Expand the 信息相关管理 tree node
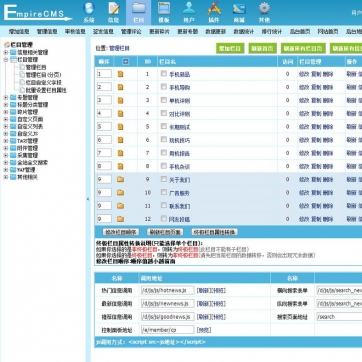This screenshot has height=362, width=362. click(6, 52)
